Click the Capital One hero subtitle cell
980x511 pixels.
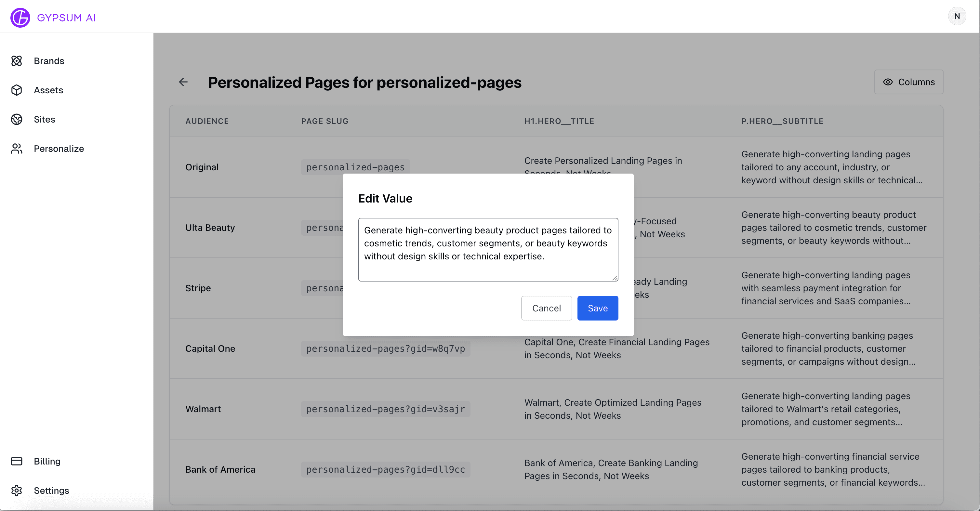pos(828,349)
